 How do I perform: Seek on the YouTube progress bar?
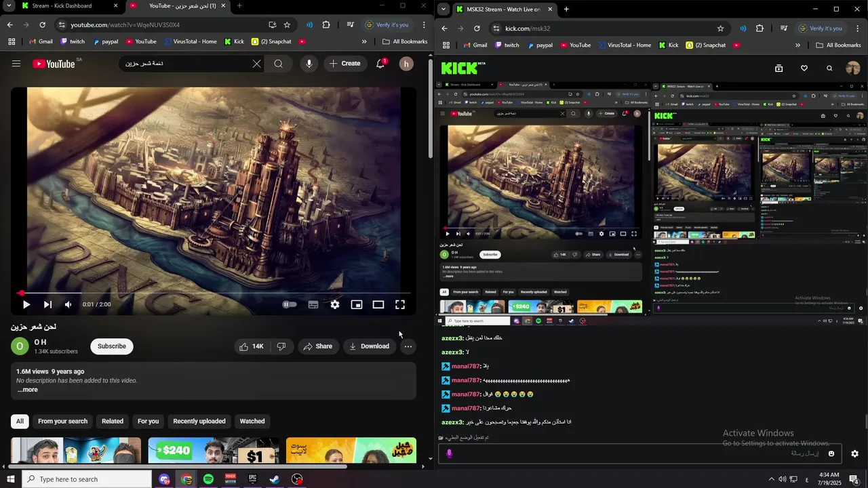[216, 293]
